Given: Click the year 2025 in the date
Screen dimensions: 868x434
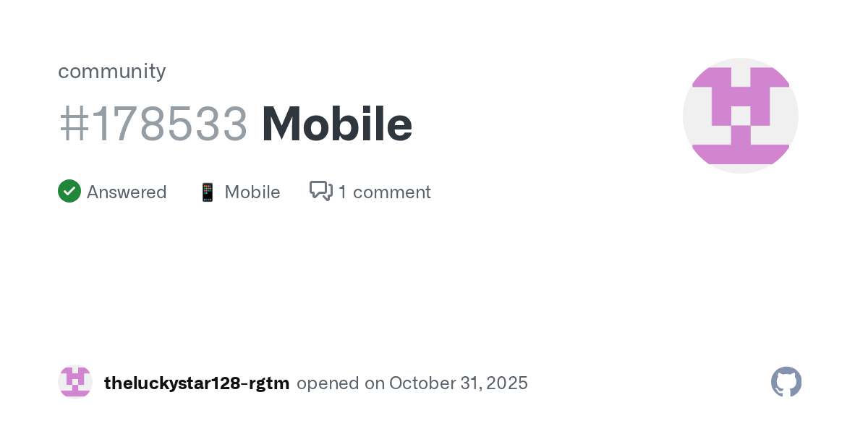Looking at the screenshot, I should point(509,383).
